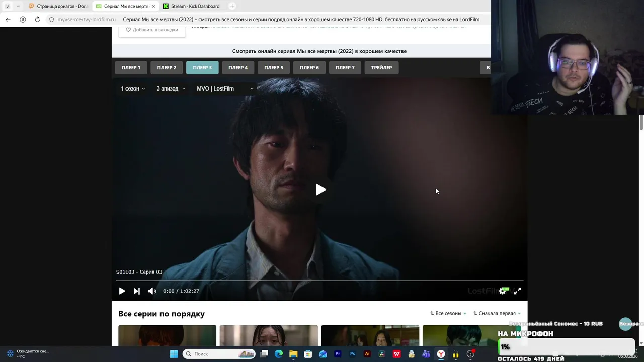Switch to ПЛЕЕР 6 tab

pyautogui.click(x=309, y=68)
